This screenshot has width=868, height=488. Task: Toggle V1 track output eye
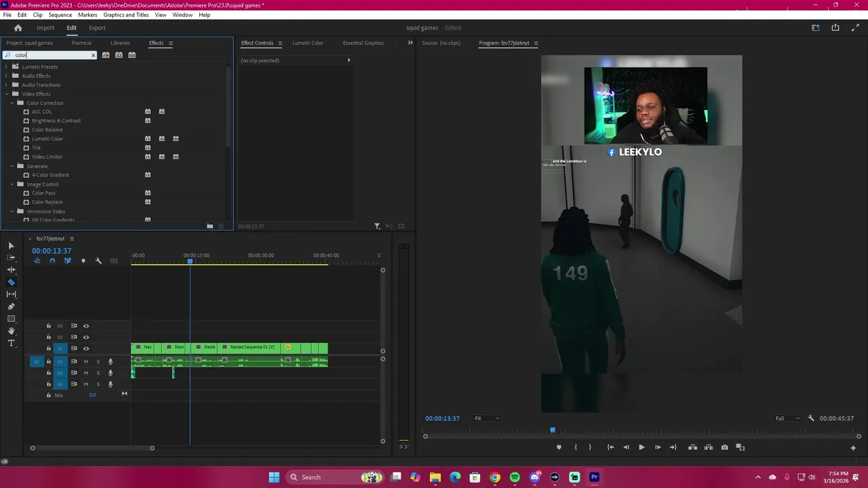86,348
